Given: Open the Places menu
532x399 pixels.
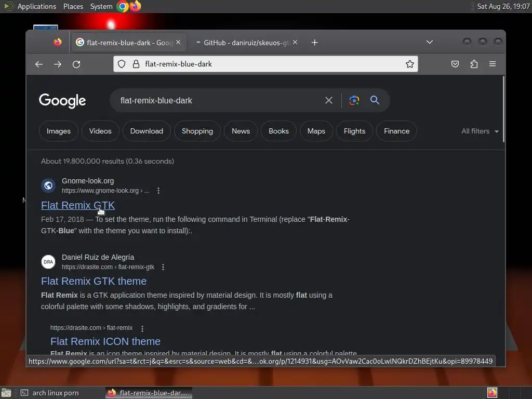Looking at the screenshot, I should tap(73, 6).
